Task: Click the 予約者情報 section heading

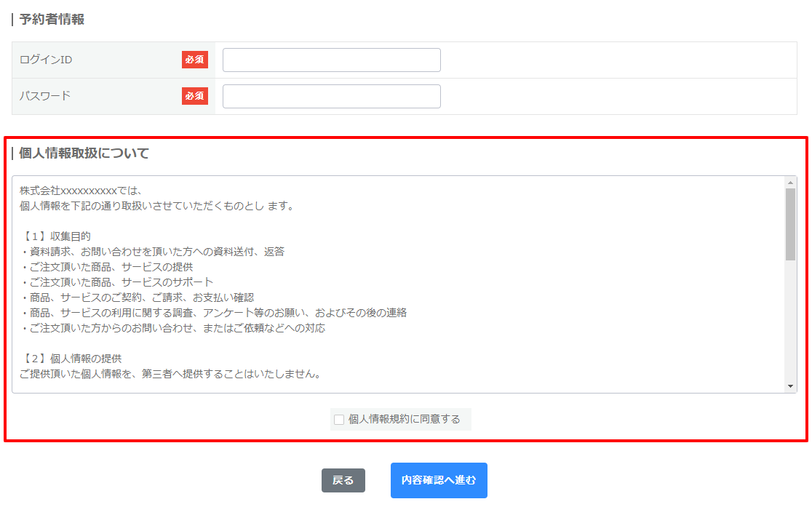Action: point(52,20)
